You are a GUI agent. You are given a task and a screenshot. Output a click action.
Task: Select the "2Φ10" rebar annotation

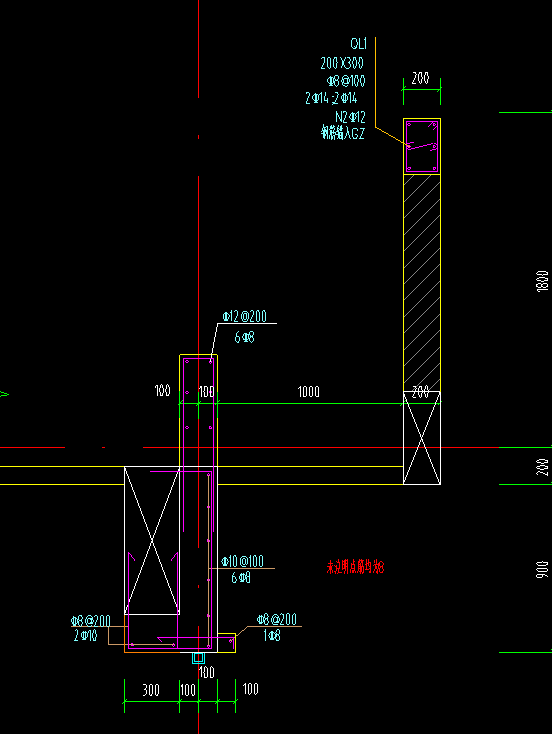coord(86,635)
